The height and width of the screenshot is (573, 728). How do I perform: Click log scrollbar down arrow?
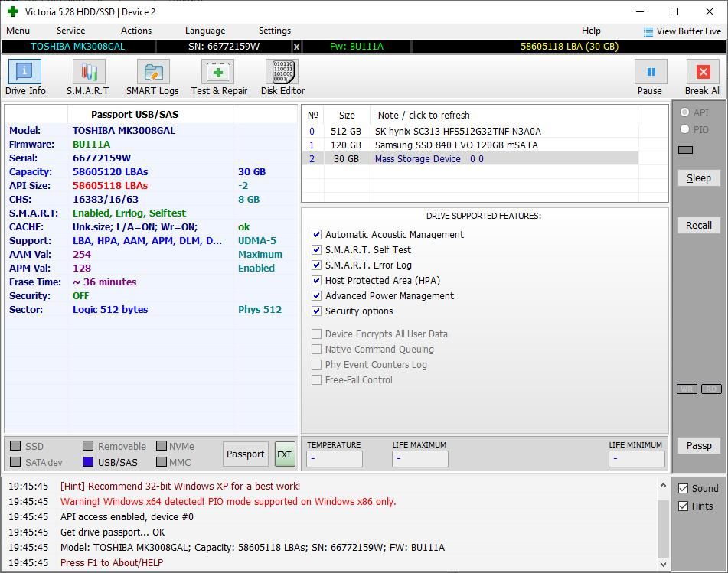pos(663,564)
